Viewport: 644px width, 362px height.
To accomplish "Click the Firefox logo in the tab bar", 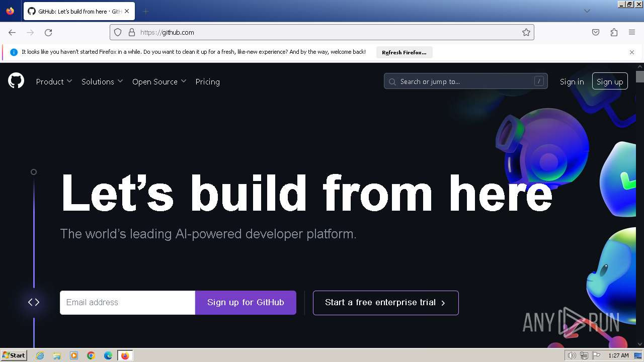I will tap(10, 11).
